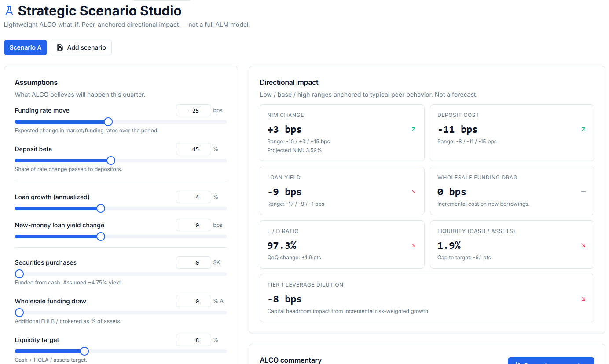The height and width of the screenshot is (364, 609).
Task: Click the Liquidity target slider handle
Action: [x=84, y=351]
